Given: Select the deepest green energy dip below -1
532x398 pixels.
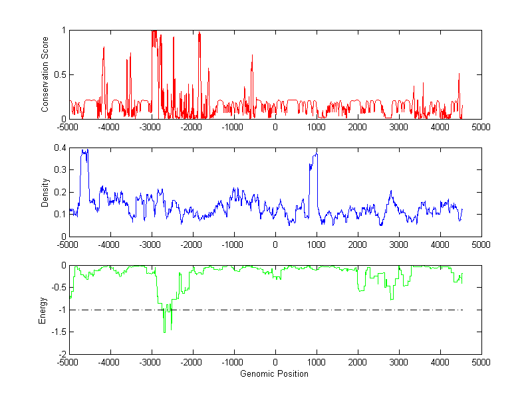Looking at the screenshot, I should click(164, 330).
